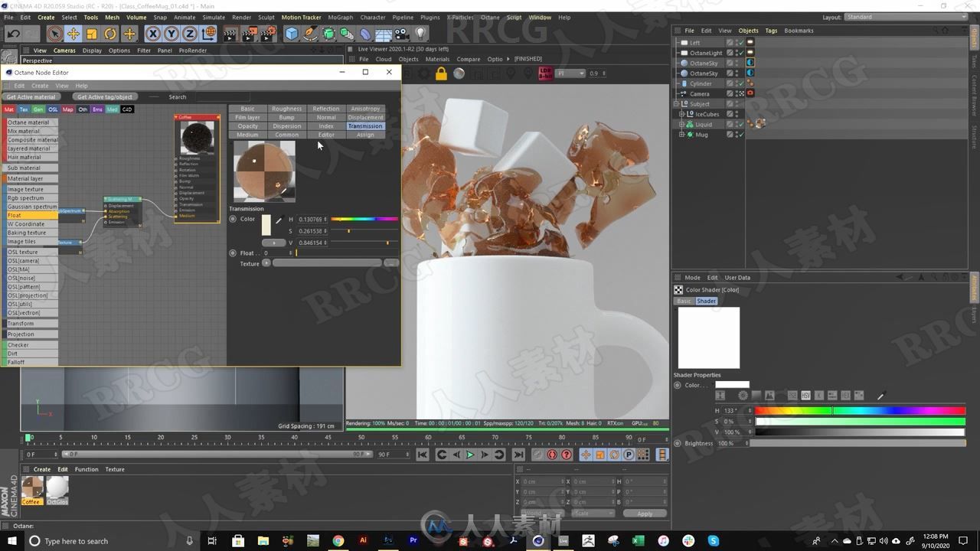Open the Edit Render Settings icon
The image size is (980, 551).
[268, 34]
